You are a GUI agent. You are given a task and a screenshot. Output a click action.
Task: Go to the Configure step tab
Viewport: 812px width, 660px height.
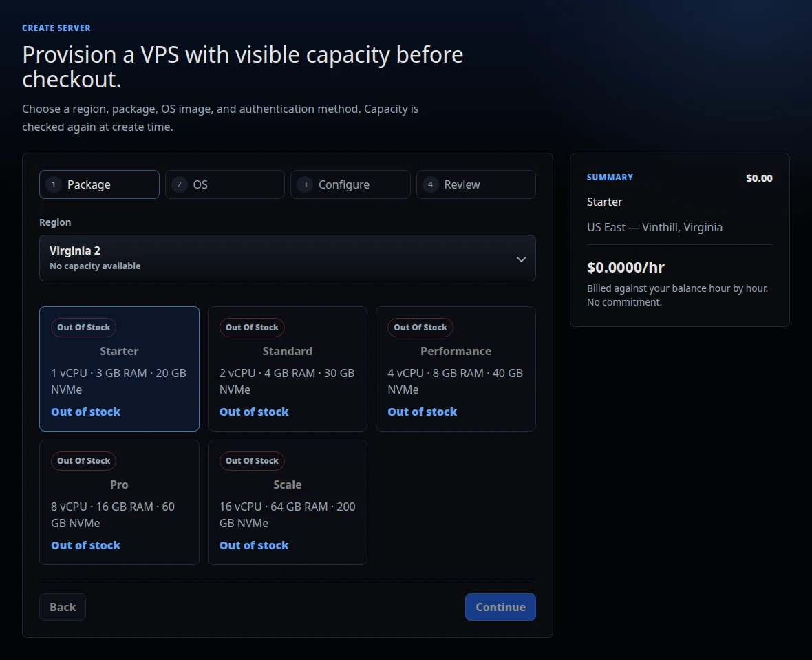tap(350, 184)
